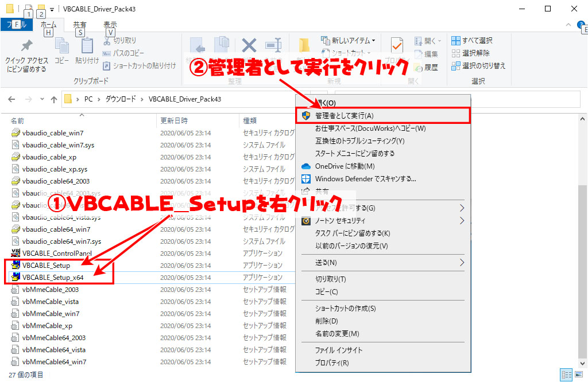Switch to large icons view
Viewport: 588px width, 382px height.
(579, 375)
